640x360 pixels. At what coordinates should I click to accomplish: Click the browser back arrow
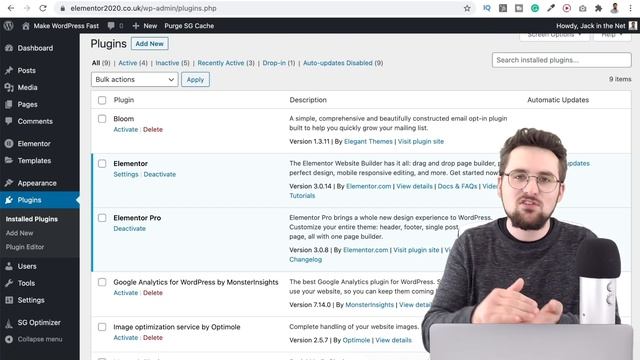[x=11, y=8]
